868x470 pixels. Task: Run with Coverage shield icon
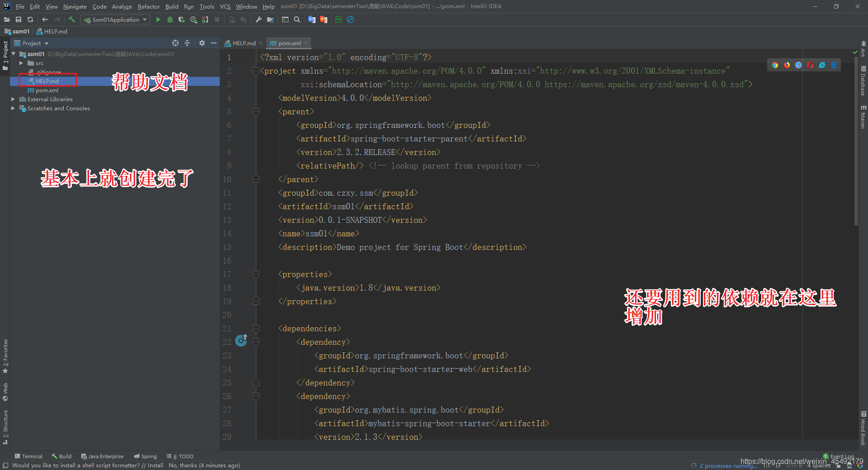point(182,19)
